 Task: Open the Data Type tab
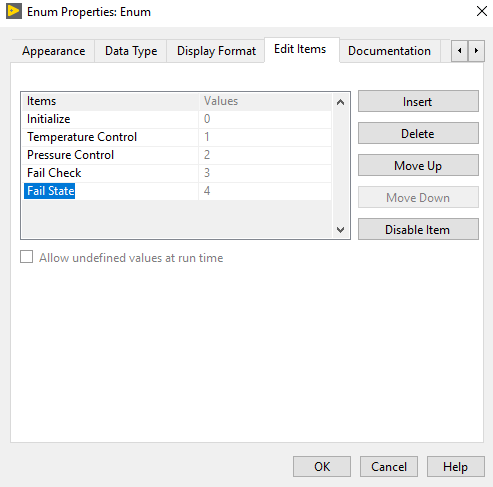[x=131, y=51]
